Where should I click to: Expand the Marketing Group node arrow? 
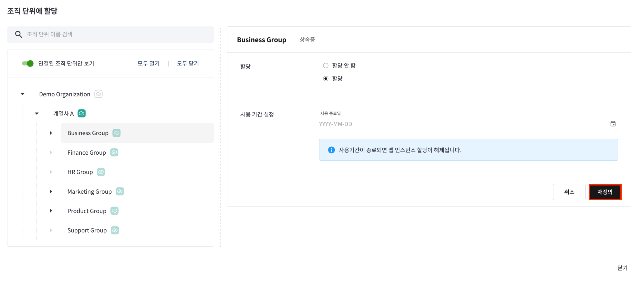click(x=51, y=192)
